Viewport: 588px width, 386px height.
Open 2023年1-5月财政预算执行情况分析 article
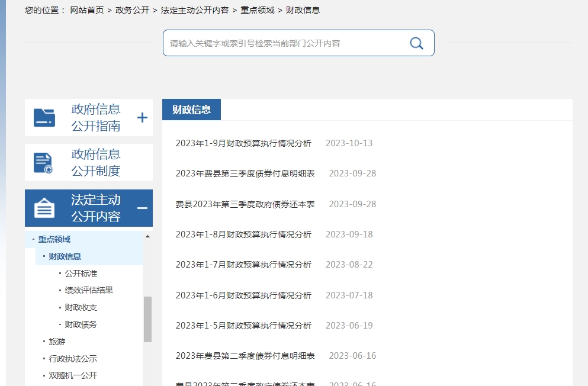(x=243, y=326)
